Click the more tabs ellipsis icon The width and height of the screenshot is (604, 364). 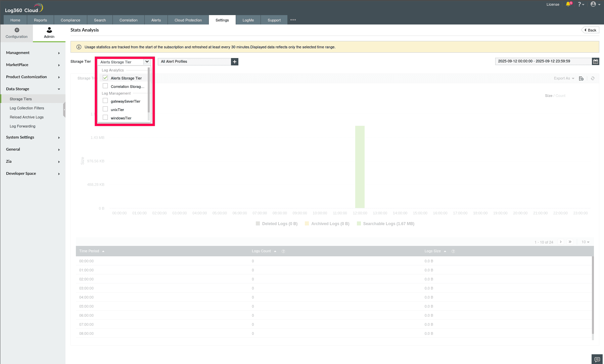[293, 20]
